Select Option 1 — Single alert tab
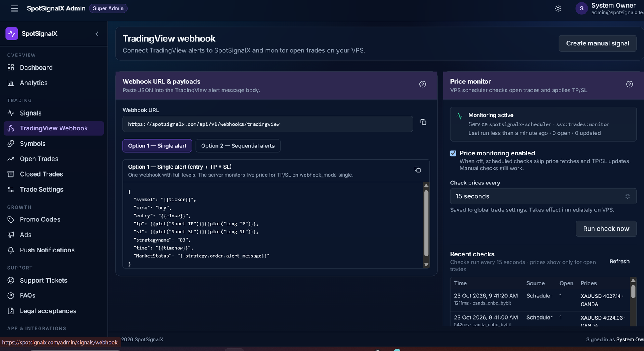Image resolution: width=644 pixels, height=351 pixels. point(157,146)
